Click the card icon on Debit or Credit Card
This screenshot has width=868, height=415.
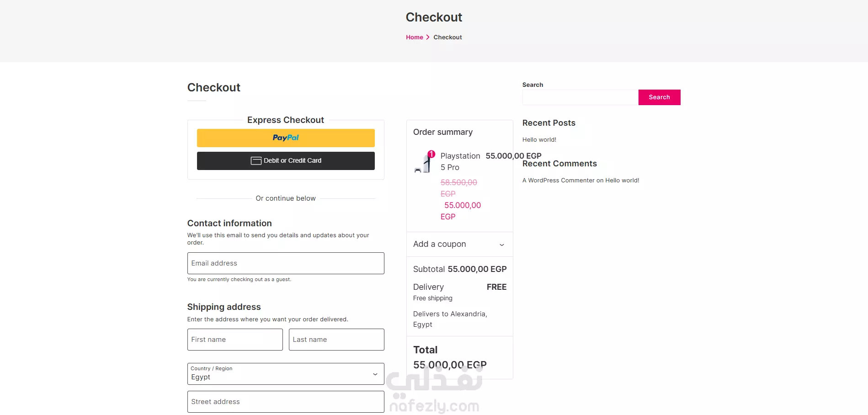click(x=256, y=161)
